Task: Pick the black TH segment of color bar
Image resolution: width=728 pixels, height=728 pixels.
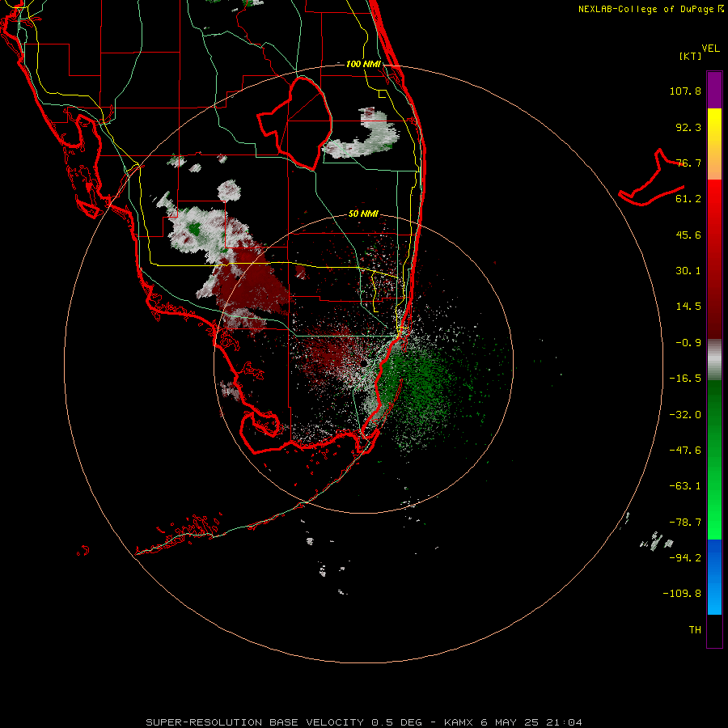Action: (x=714, y=631)
